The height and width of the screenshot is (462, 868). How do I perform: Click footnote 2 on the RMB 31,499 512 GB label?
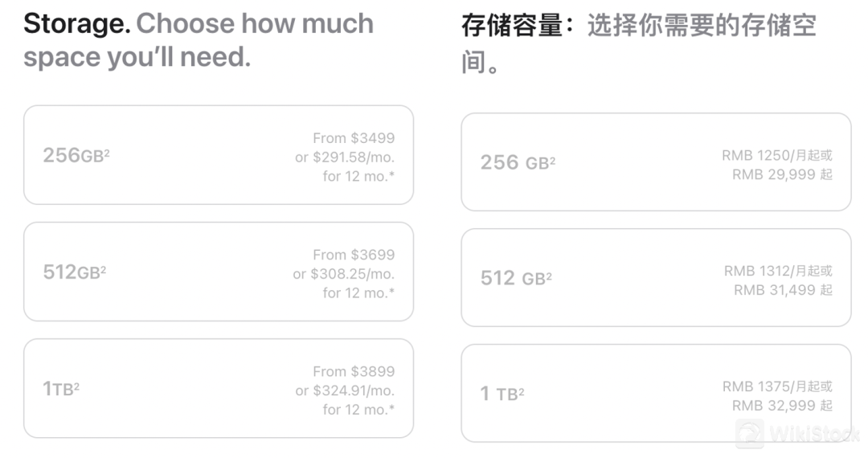549,274
